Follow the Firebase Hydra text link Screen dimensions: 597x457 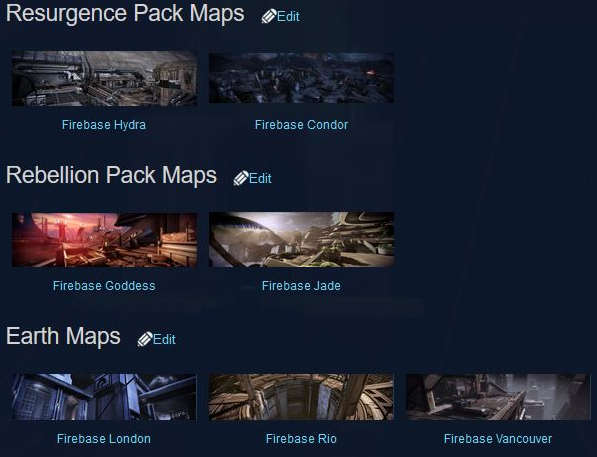(x=104, y=125)
